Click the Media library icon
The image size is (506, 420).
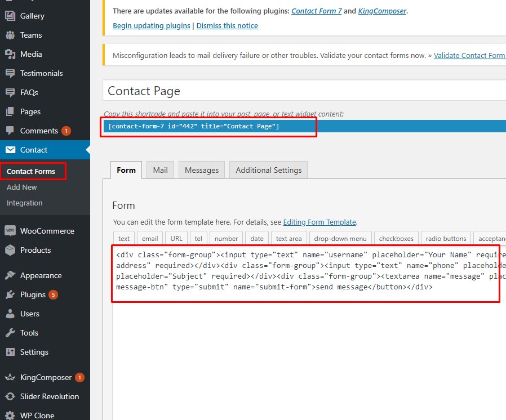(10, 54)
